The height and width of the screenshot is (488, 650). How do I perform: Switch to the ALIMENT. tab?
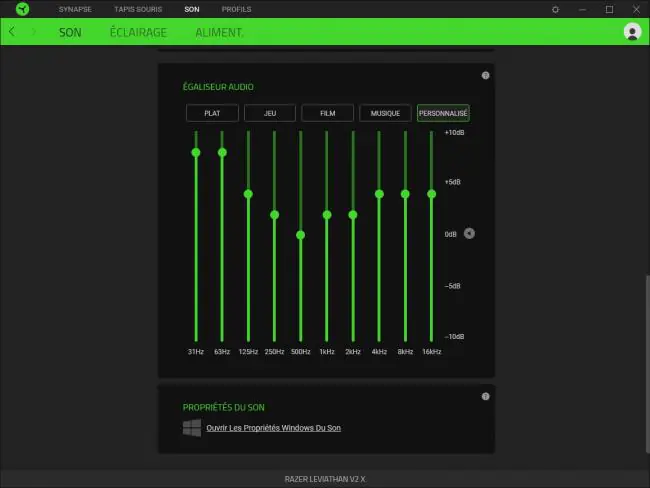tap(219, 32)
